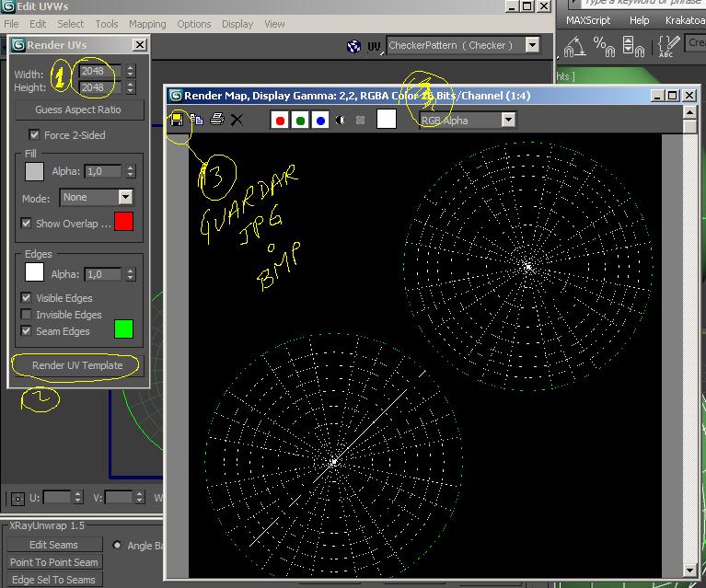Close the Render UVs dialog
Viewport: 706px width, 588px height.
(x=140, y=44)
